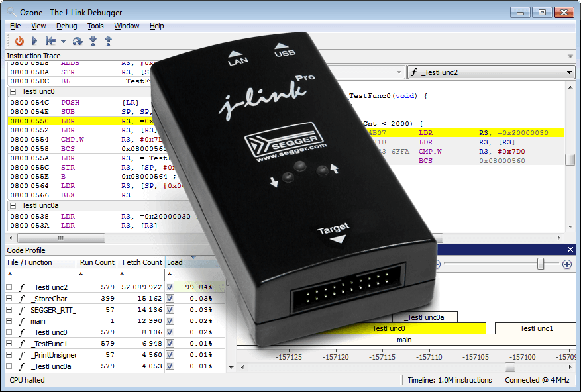Click the step out up-arrow icon

(x=108, y=41)
